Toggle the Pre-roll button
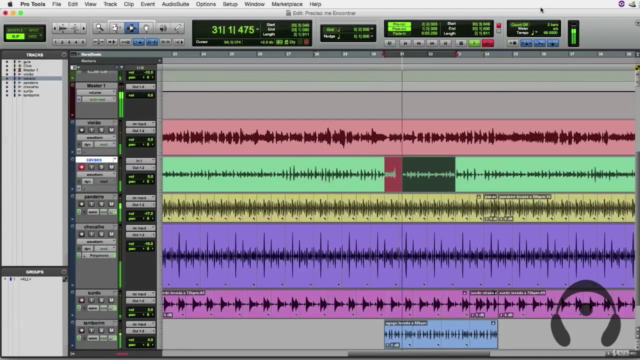Screen dimensions: 640x360 pyautogui.click(x=399, y=25)
